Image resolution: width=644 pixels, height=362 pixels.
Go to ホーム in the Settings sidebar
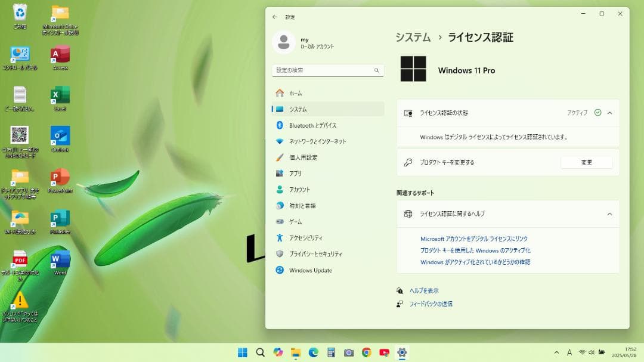tap(328, 93)
